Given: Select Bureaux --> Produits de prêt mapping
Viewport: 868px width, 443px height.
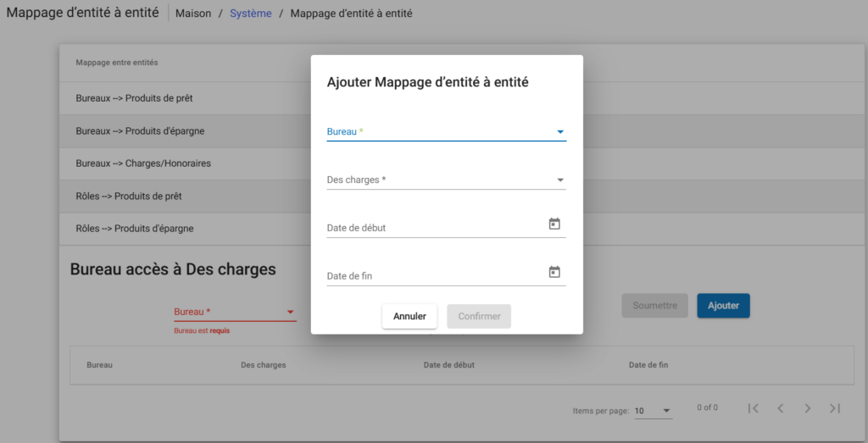Looking at the screenshot, I should pyautogui.click(x=134, y=98).
